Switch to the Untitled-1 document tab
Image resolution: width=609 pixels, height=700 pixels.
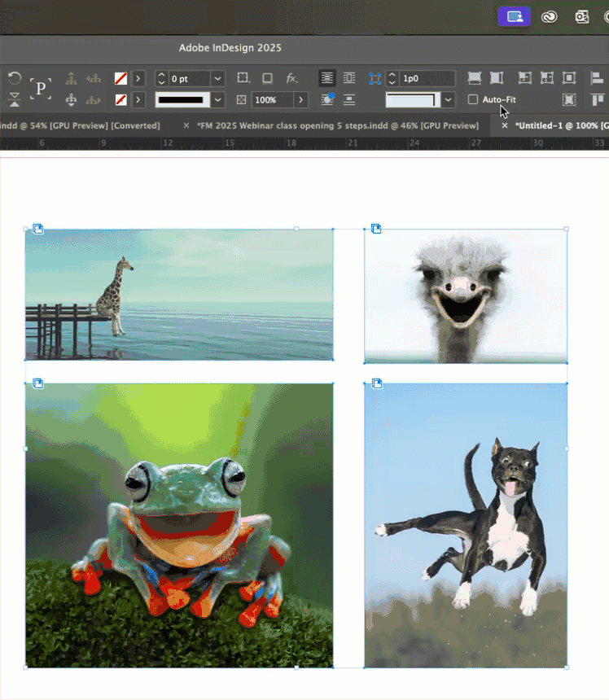[x=561, y=126]
